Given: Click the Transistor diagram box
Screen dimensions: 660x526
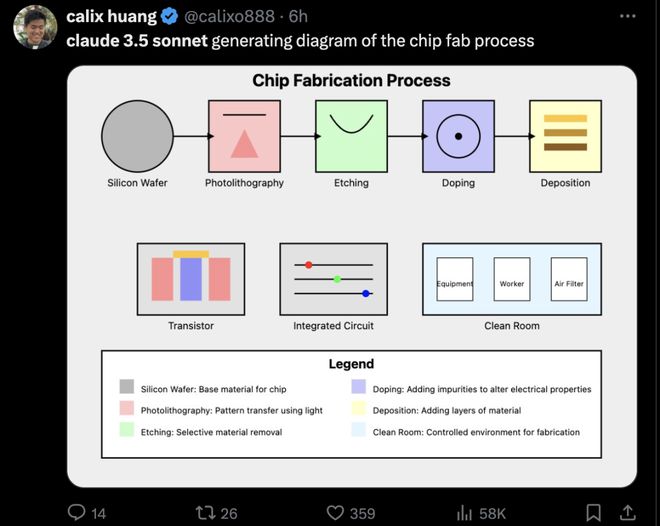Looking at the screenshot, I should click(191, 279).
